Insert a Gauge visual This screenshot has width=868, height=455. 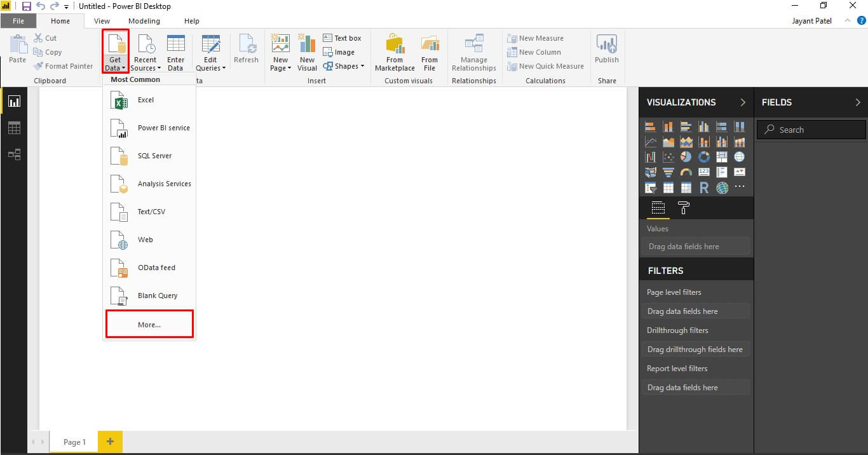pos(686,172)
